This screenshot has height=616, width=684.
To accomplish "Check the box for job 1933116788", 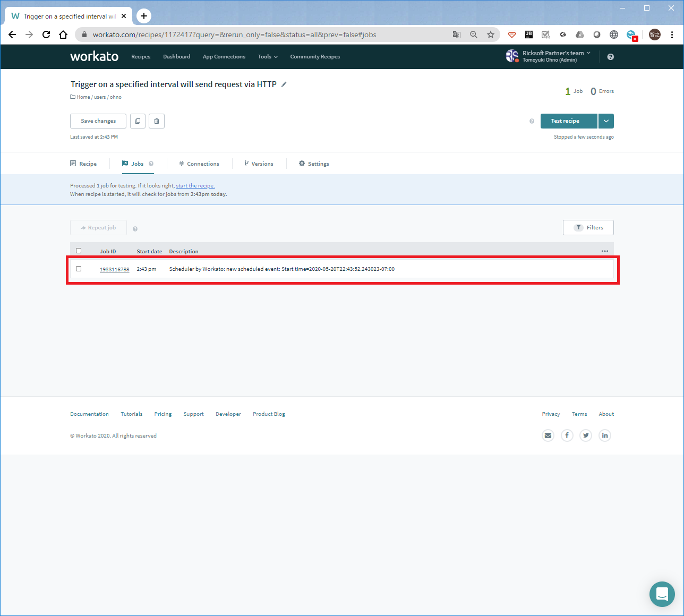I will 79,269.
